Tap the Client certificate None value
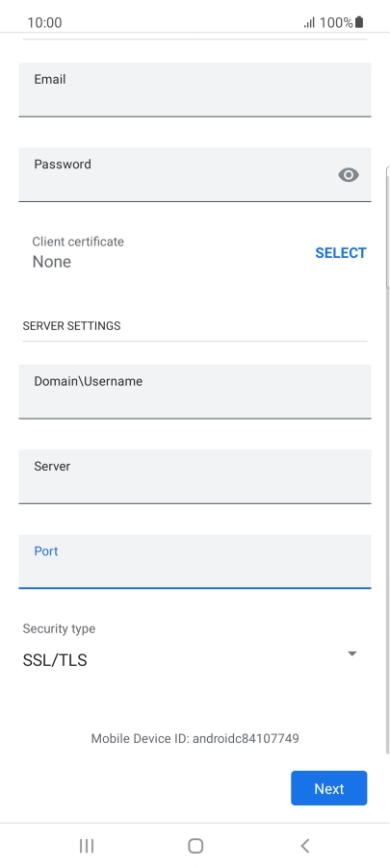390x868 pixels. 52,262
